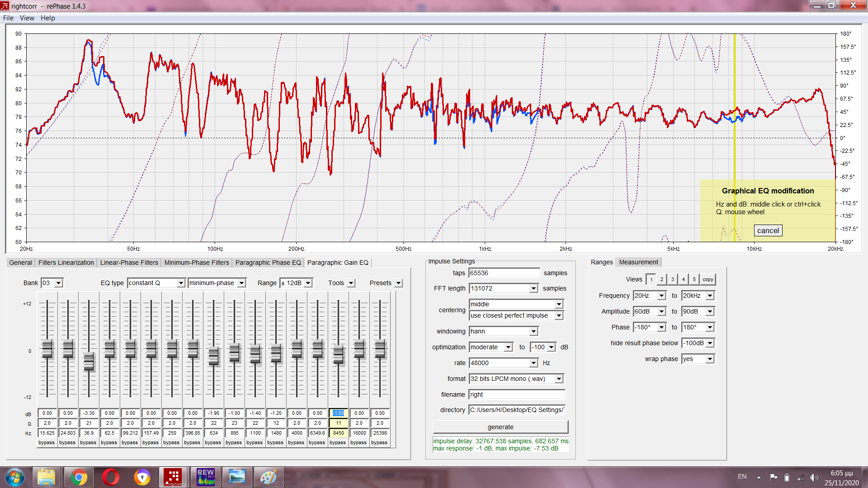
Task: Open the file explorer folder icon
Action: coord(46,477)
